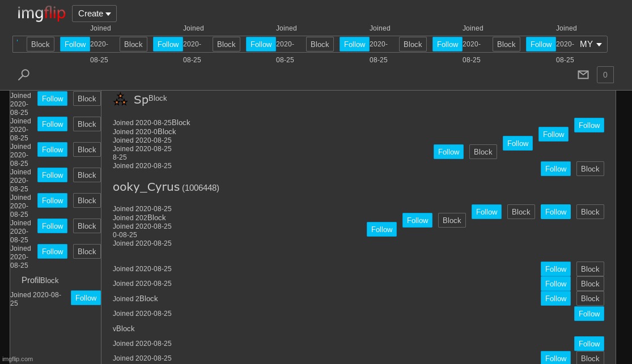The width and height of the screenshot is (632, 364).
Task: Click the imgflip logo
Action: 41,14
